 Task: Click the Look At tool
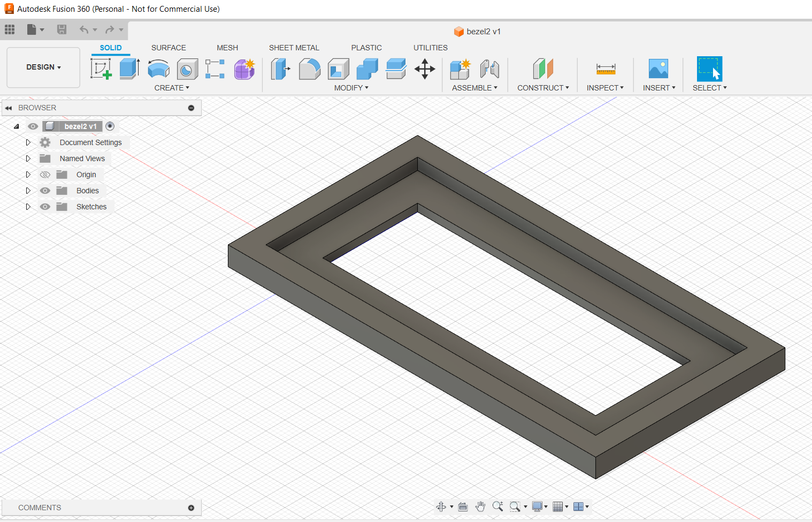(x=463, y=506)
